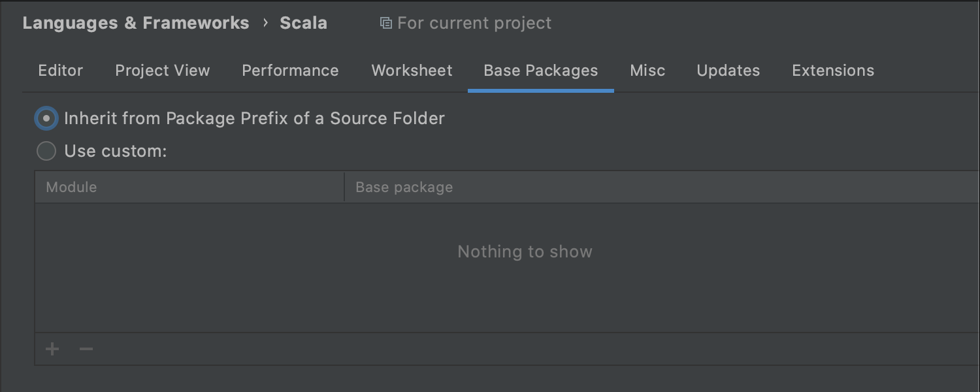Open the Worksheet tab
The image size is (980, 392).
click(412, 71)
